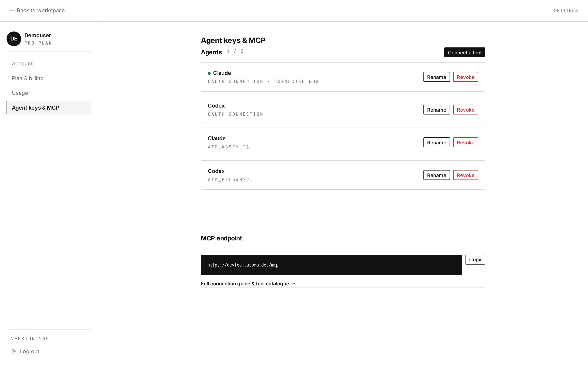Go back to workspace
This screenshot has width=588, height=368.
37,10
